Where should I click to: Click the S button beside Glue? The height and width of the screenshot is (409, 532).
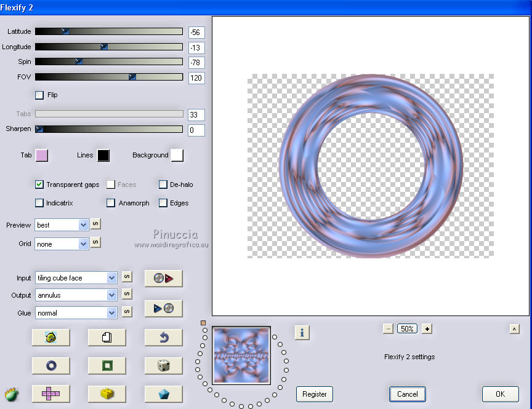pyautogui.click(x=127, y=311)
